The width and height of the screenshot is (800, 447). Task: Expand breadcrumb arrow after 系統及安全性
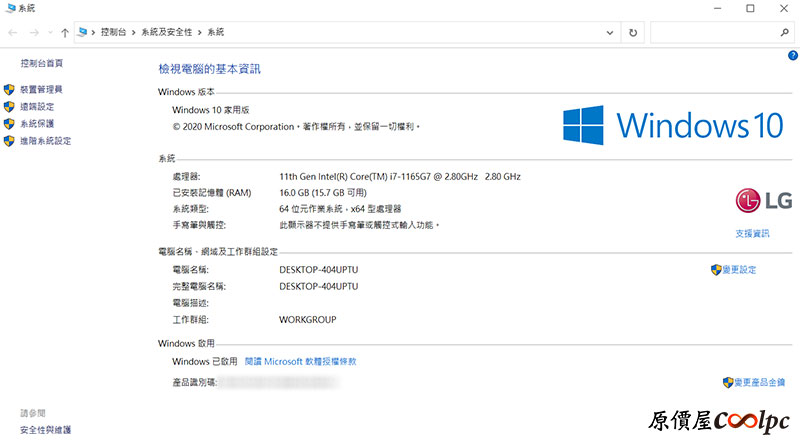(x=201, y=32)
